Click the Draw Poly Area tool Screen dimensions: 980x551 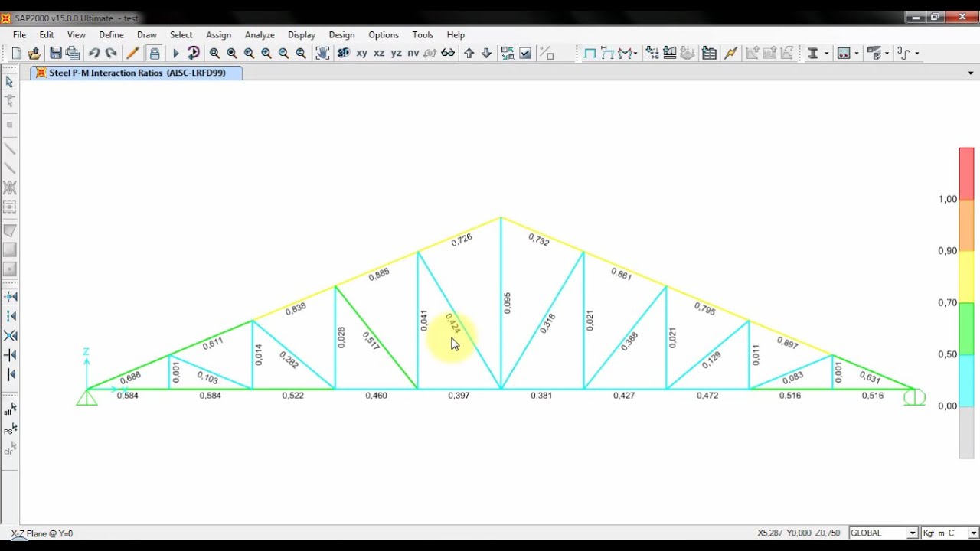click(10, 230)
